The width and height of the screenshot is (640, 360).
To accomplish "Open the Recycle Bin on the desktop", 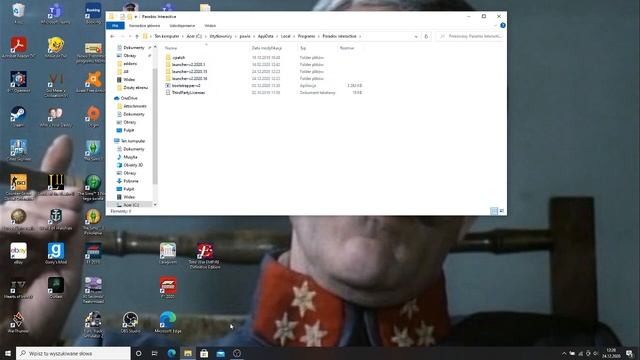I will coord(18,13).
